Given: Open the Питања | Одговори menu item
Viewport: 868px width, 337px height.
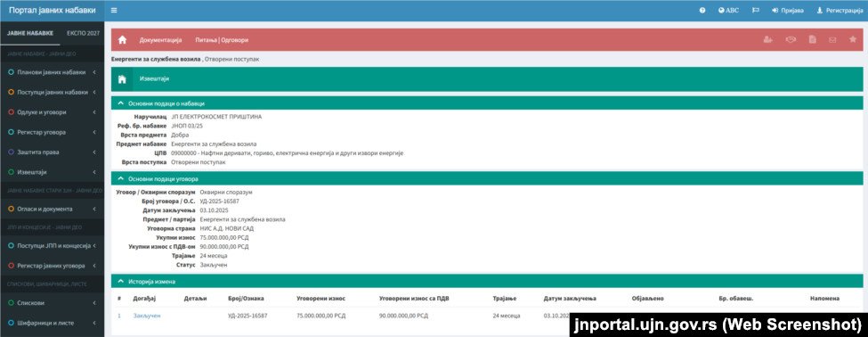Looking at the screenshot, I should coord(222,40).
